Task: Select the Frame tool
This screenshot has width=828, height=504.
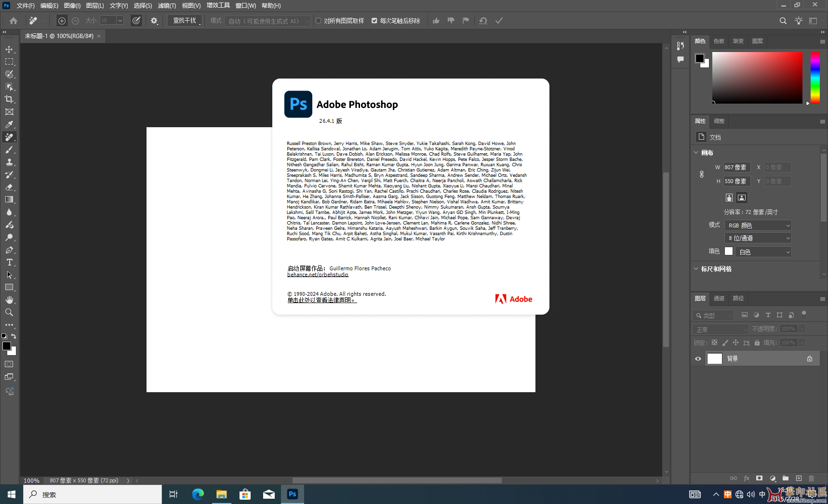Action: 9,112
